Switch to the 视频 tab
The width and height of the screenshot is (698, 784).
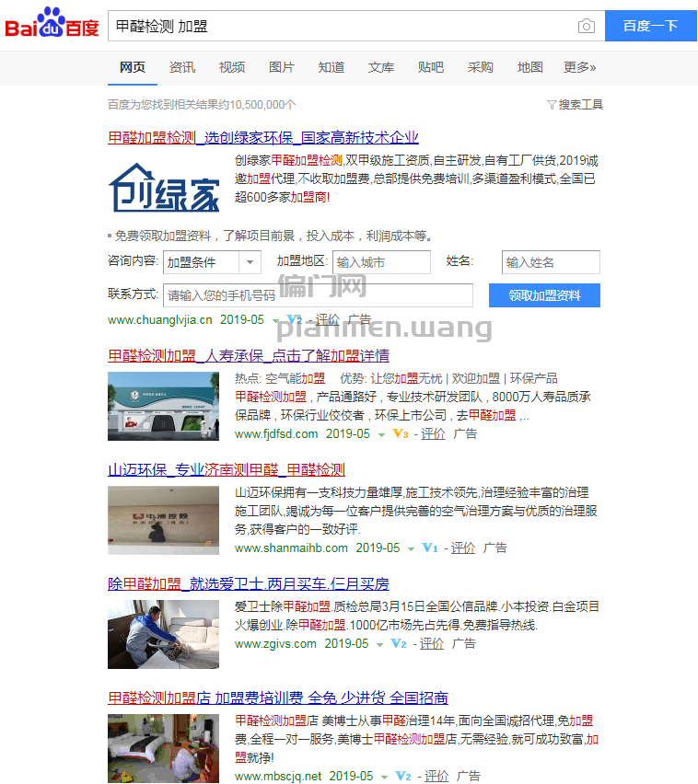(232, 67)
